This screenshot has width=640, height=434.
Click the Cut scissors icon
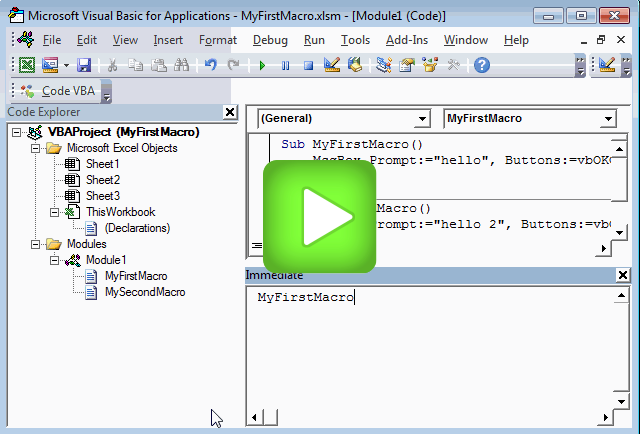click(x=112, y=65)
